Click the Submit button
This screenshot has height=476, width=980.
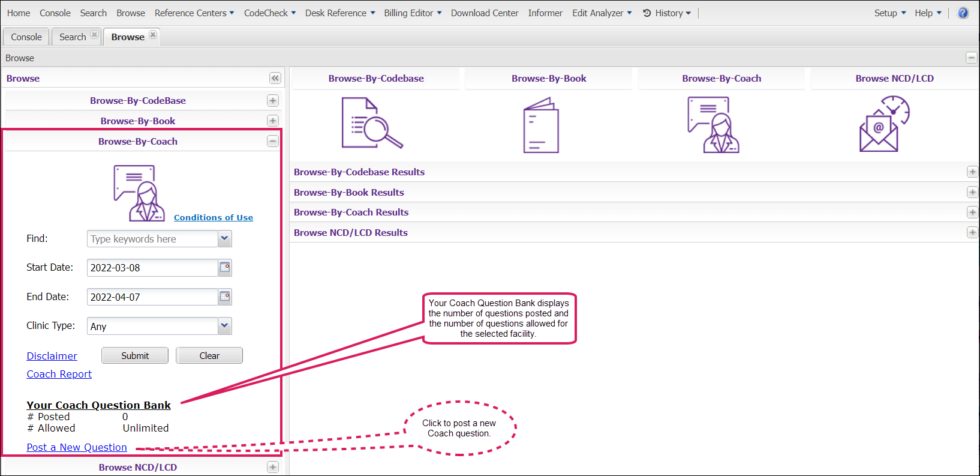coord(135,355)
